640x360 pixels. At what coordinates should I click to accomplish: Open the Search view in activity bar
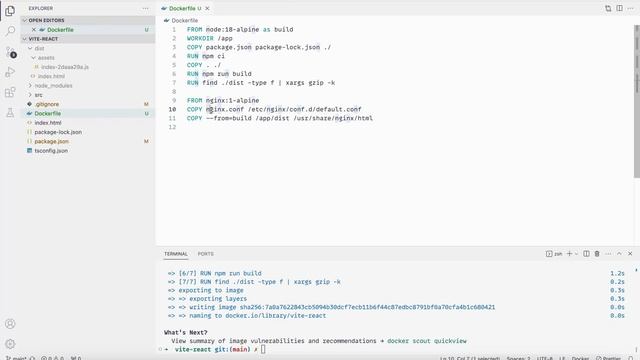click(10, 31)
